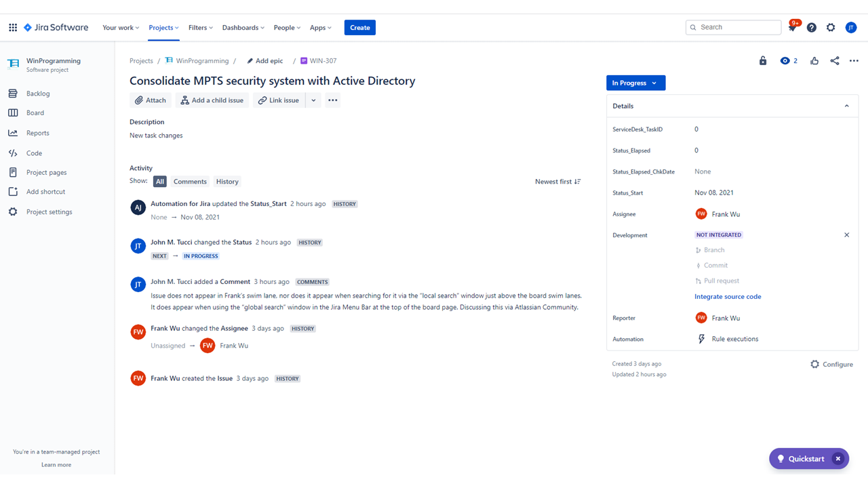Click the Automation for Jira avatar
This screenshot has height=488, width=868.
pos(138,208)
